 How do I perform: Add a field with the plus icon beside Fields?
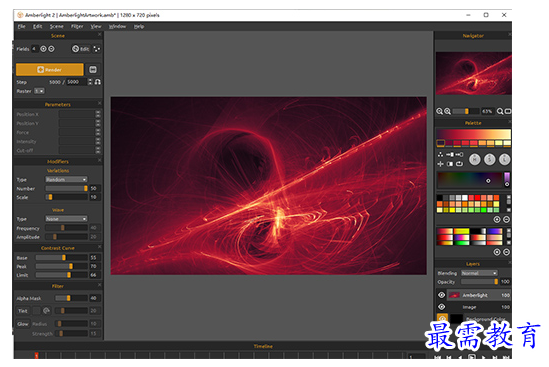[x=43, y=49]
